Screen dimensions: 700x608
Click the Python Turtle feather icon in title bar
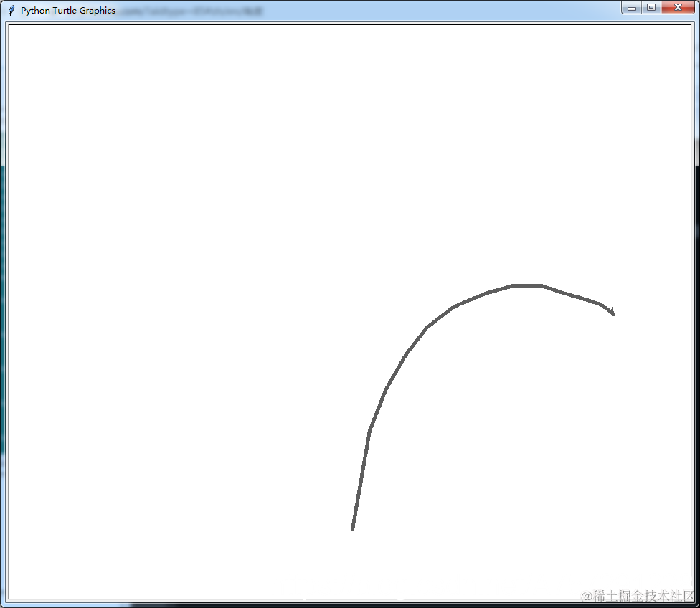[11, 10]
